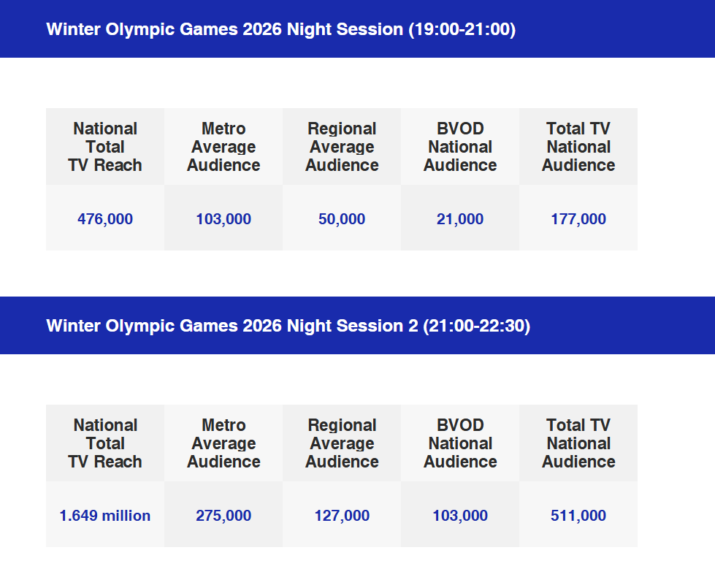This screenshot has width=715, height=588.
Task: Click BVOD National Audience header in 19:00-21:00 table
Action: pyautogui.click(x=460, y=147)
